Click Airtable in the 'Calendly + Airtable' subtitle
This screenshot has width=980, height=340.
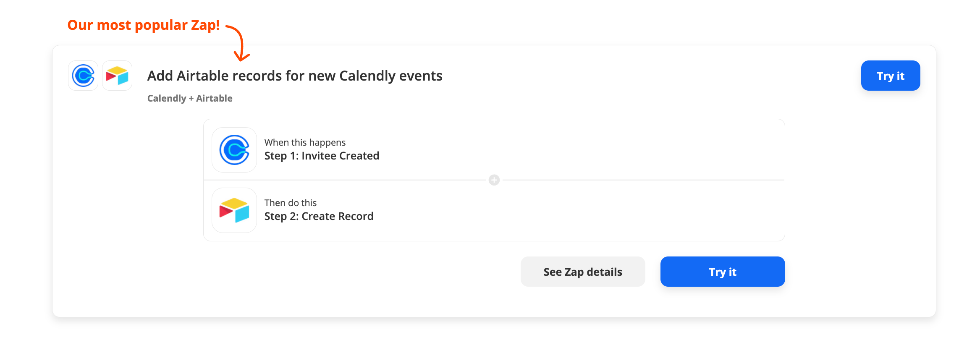[x=214, y=98]
